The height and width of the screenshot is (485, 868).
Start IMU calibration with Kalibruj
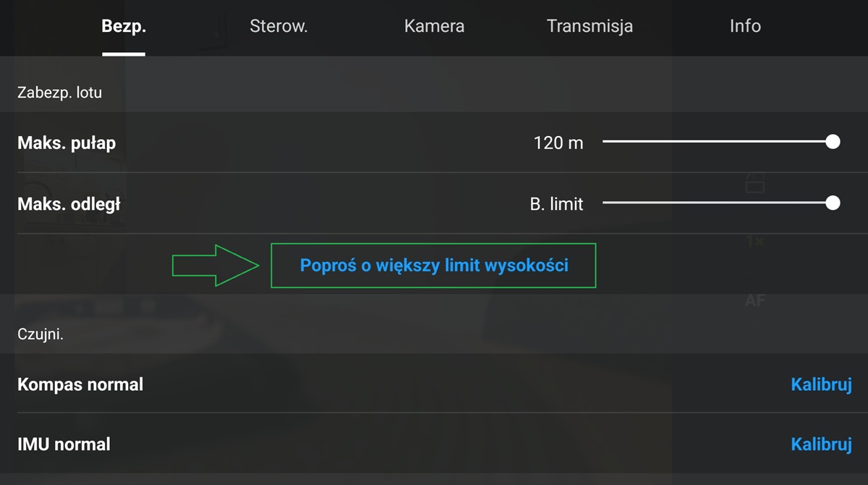click(x=821, y=444)
